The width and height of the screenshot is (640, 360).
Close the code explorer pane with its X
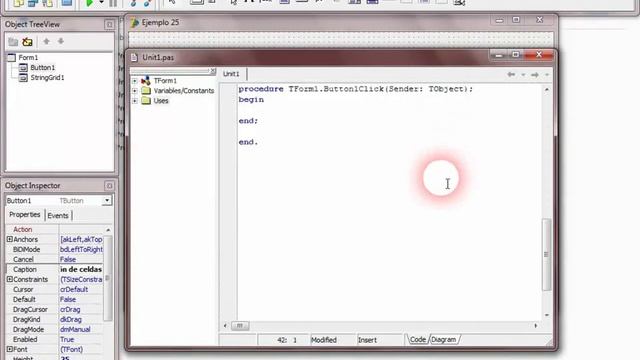[213, 71]
